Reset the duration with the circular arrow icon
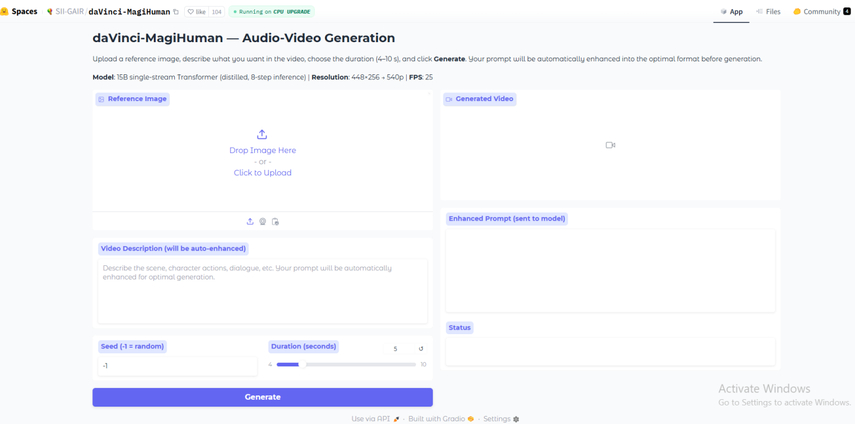Image resolution: width=855 pixels, height=424 pixels. (421, 349)
